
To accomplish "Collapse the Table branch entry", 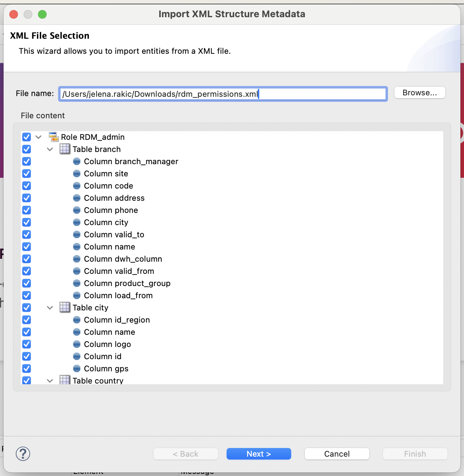I will [50, 149].
